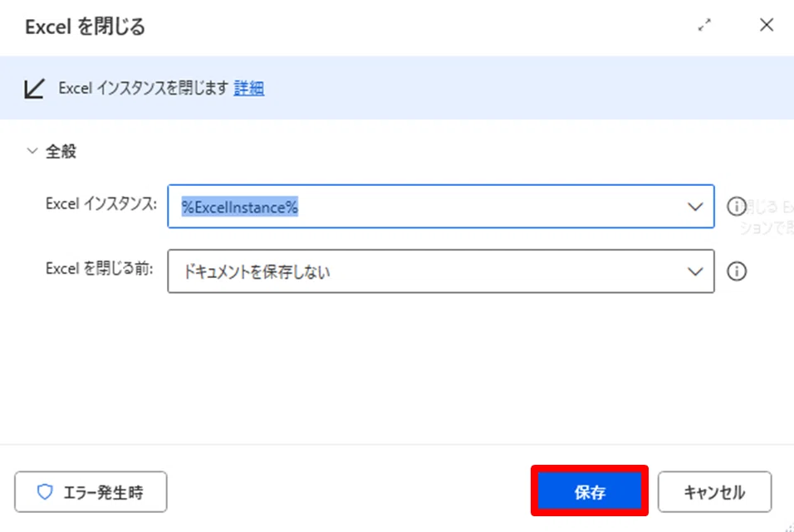Click the Excel インスタンス: label
The width and height of the screenshot is (794, 532).
(101, 204)
